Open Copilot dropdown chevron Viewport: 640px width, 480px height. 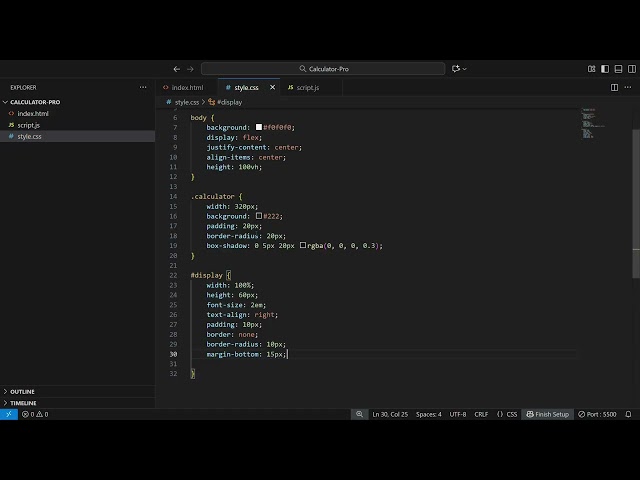point(464,69)
